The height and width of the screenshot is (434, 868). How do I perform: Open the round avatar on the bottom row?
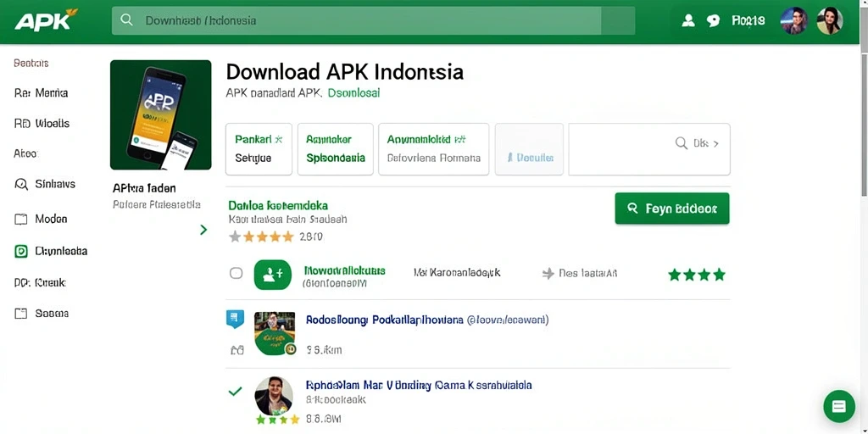tap(274, 395)
